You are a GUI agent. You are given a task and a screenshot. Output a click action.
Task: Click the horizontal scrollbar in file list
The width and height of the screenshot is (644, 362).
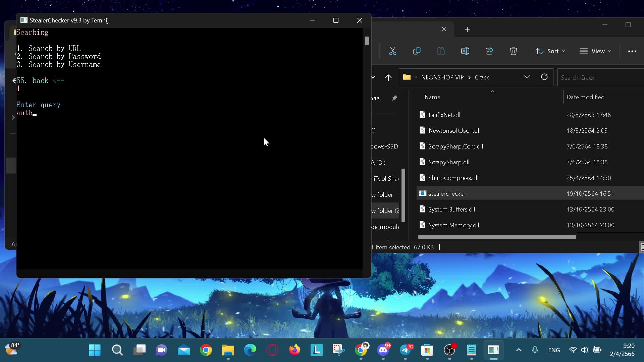(x=496, y=237)
